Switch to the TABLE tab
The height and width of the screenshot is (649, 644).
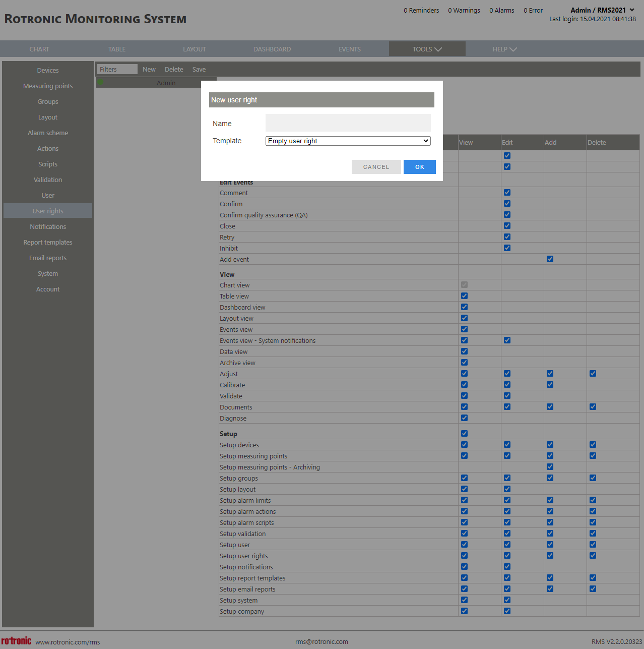click(x=117, y=49)
